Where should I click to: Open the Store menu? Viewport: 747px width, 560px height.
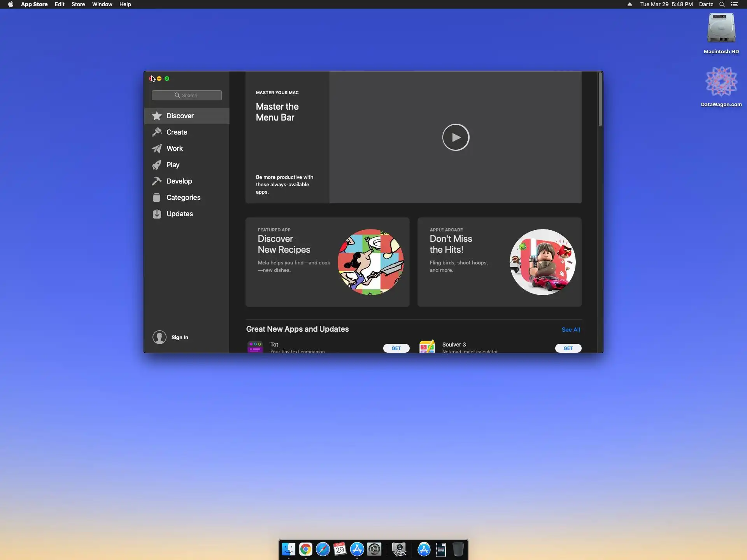pyautogui.click(x=78, y=4)
